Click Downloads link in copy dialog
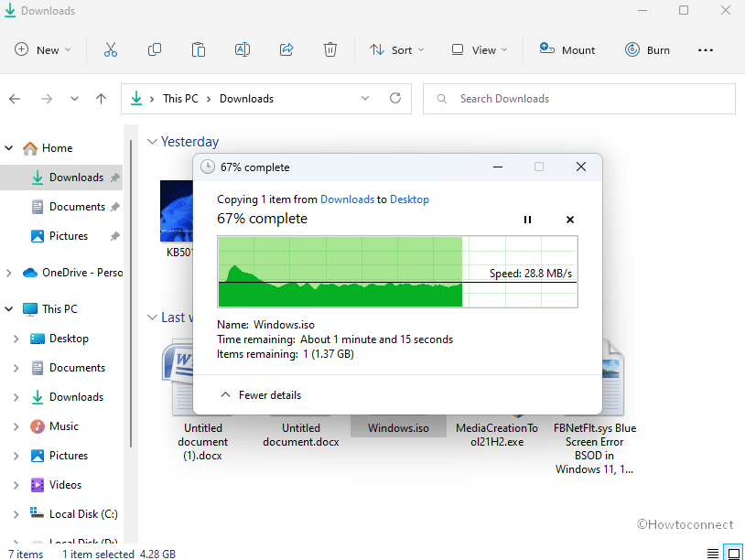 (347, 199)
